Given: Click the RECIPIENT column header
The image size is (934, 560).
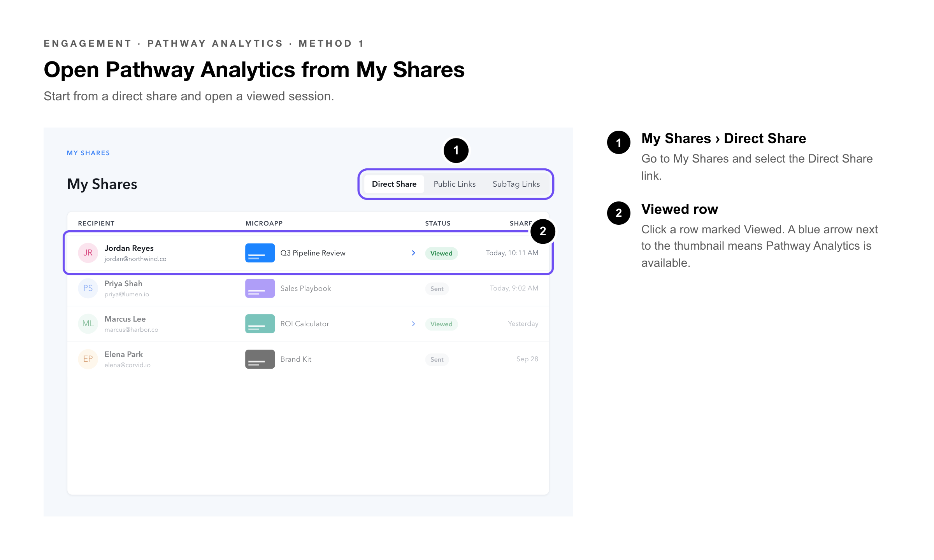Looking at the screenshot, I should [96, 223].
